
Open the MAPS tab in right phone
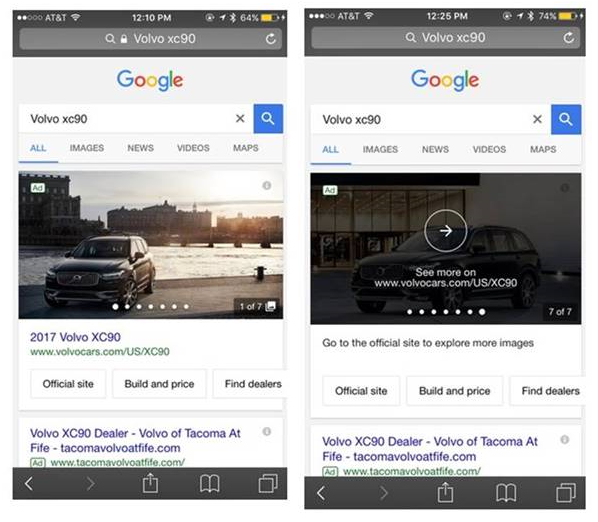pos(543,149)
